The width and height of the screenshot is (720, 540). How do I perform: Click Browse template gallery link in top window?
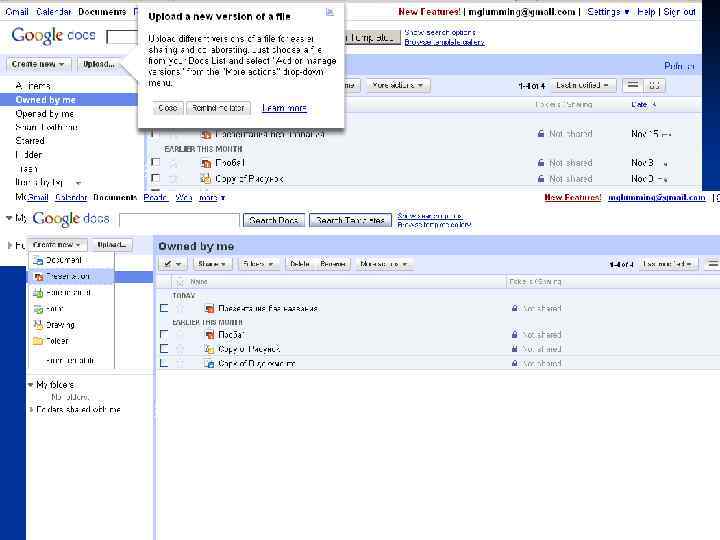coord(444,42)
